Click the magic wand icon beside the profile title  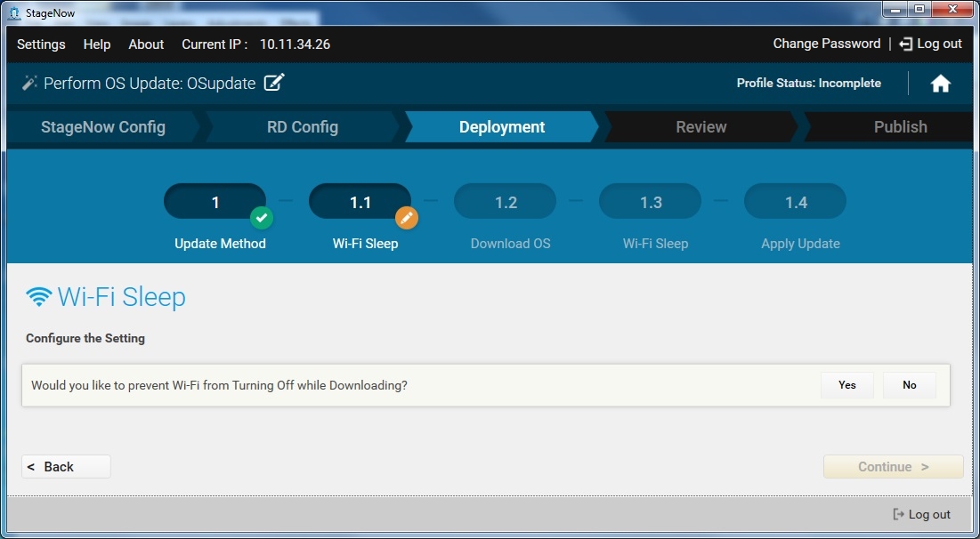point(29,83)
